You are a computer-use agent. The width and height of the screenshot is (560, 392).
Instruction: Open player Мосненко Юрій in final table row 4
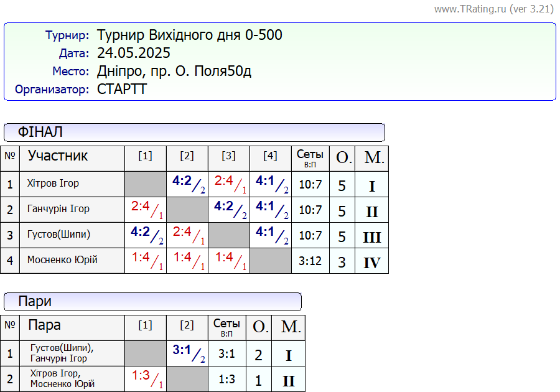coord(62,260)
